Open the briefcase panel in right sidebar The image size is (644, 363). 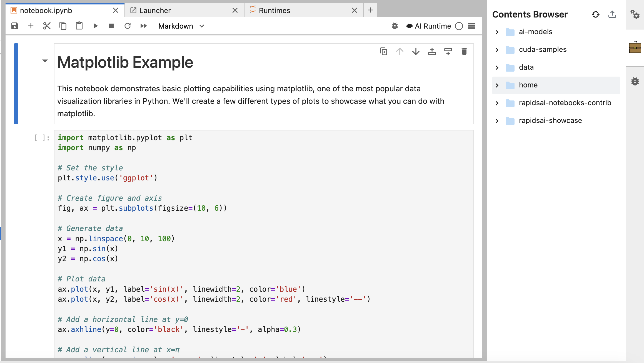point(635,47)
